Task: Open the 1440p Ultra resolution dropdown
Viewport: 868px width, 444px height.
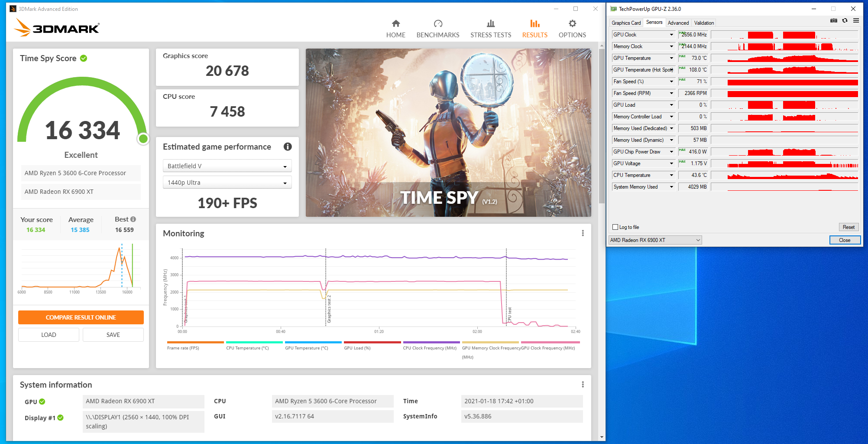Action: pyautogui.click(x=227, y=183)
